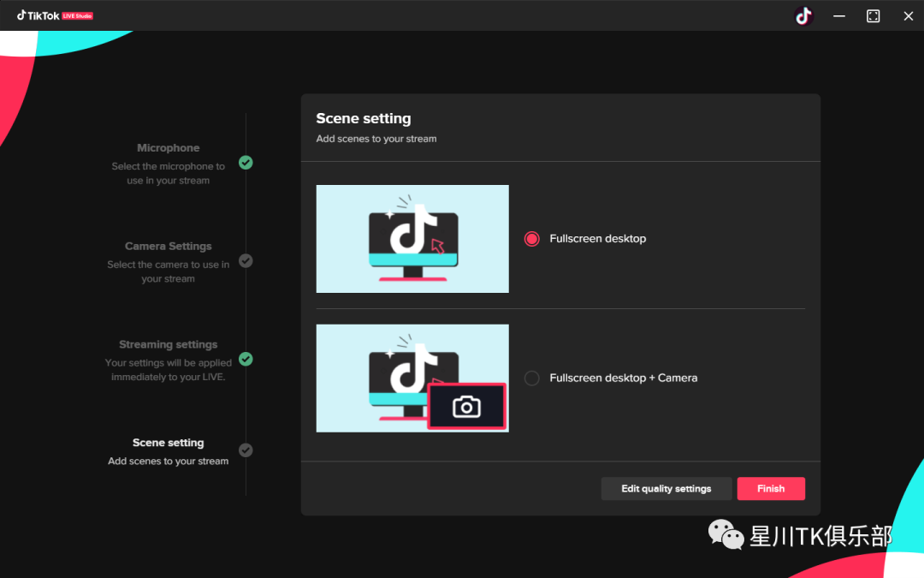The height and width of the screenshot is (578, 924).
Task: Click the 'Select the microphone to use in your stream' text
Action: tap(168, 173)
